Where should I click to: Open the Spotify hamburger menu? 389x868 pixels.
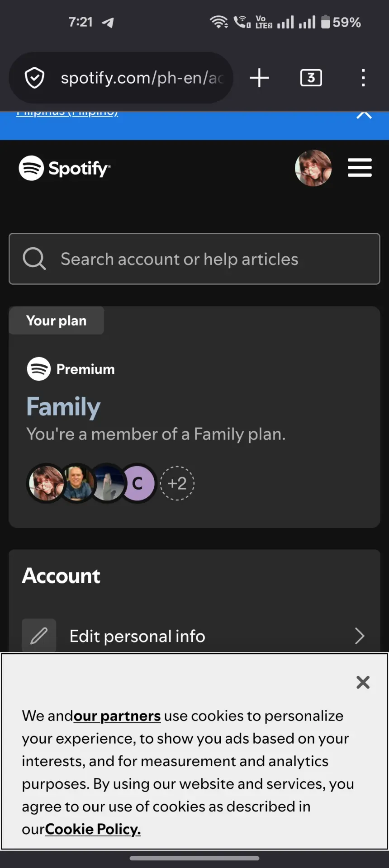click(x=360, y=168)
